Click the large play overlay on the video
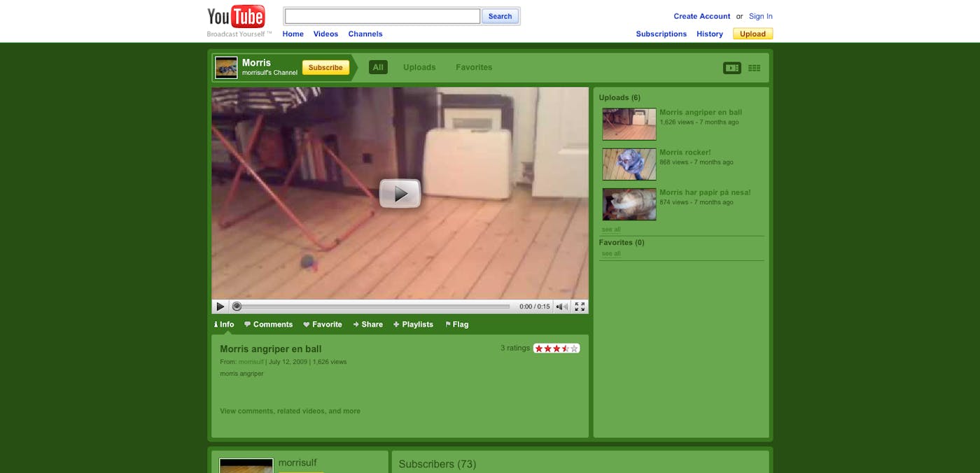The width and height of the screenshot is (980, 473). click(400, 194)
